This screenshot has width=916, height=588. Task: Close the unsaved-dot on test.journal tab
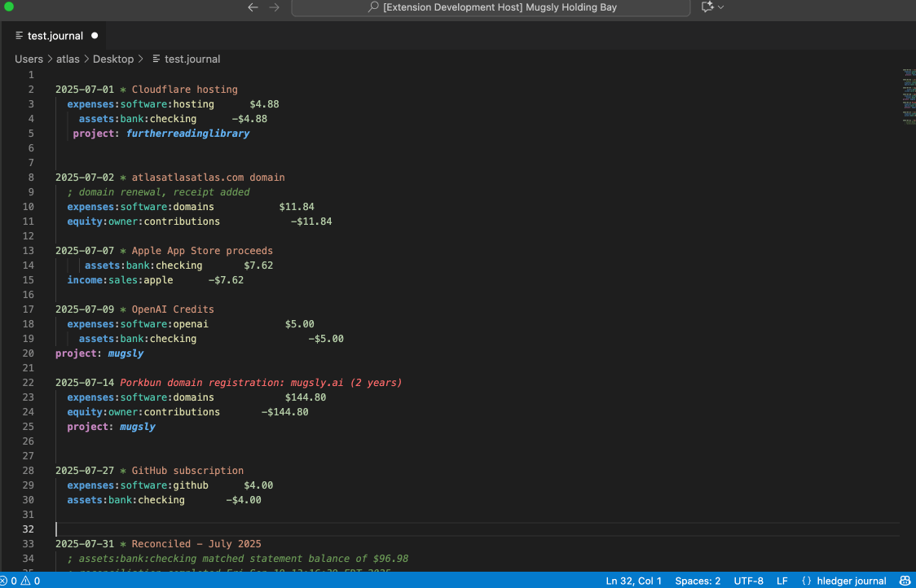click(x=95, y=36)
